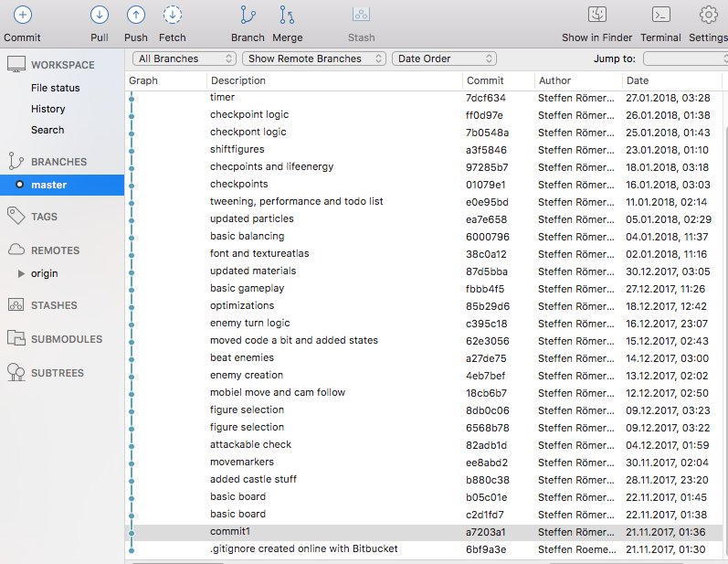Select the 'optimizations' commit
This screenshot has height=564, width=728.
coord(424,306)
